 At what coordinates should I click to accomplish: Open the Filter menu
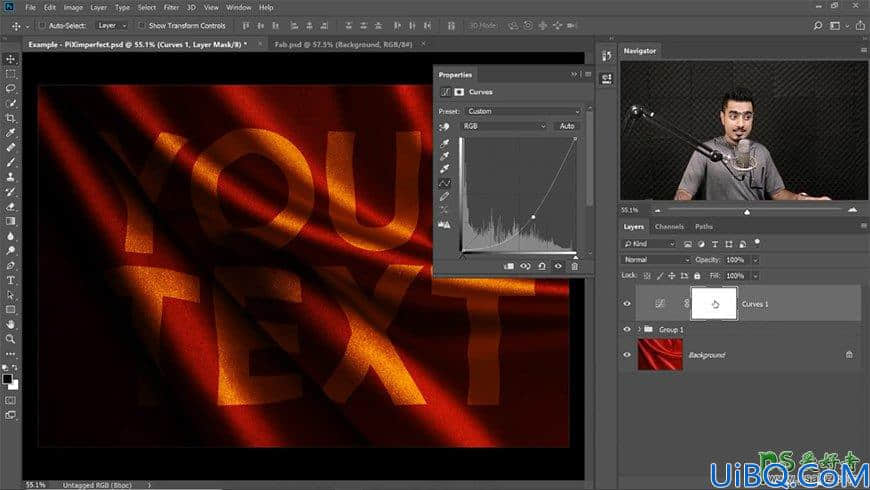coord(171,8)
